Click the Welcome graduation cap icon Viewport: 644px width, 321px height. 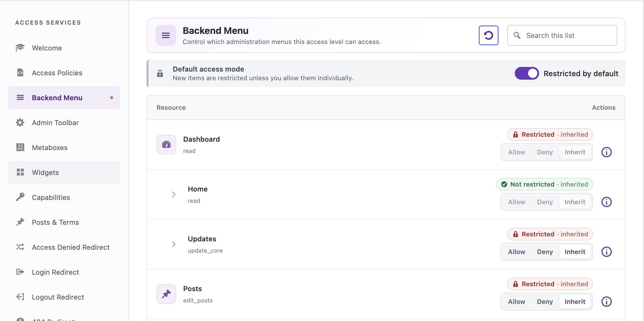pyautogui.click(x=20, y=48)
